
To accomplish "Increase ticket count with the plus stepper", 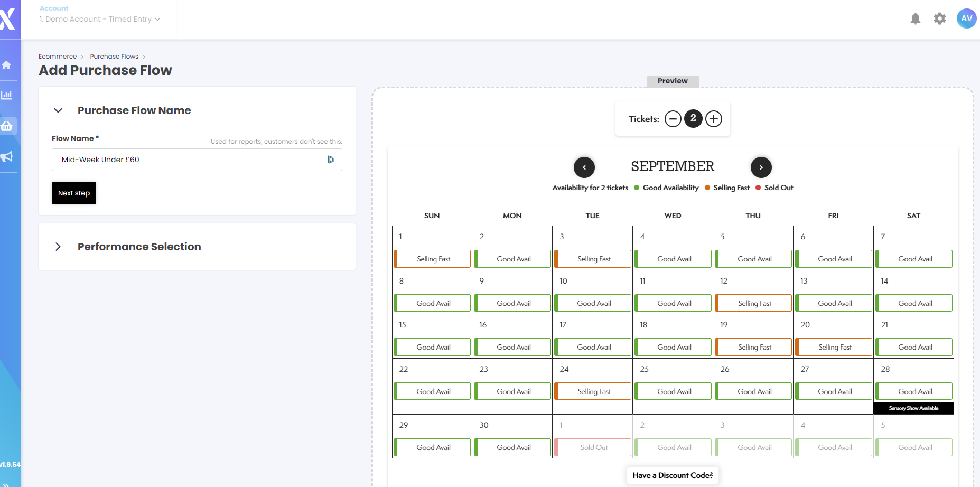I will (x=713, y=119).
